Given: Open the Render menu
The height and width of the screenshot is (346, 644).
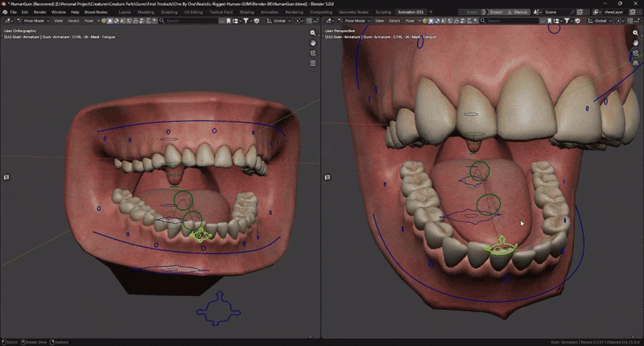Looking at the screenshot, I should pyautogui.click(x=39, y=12).
